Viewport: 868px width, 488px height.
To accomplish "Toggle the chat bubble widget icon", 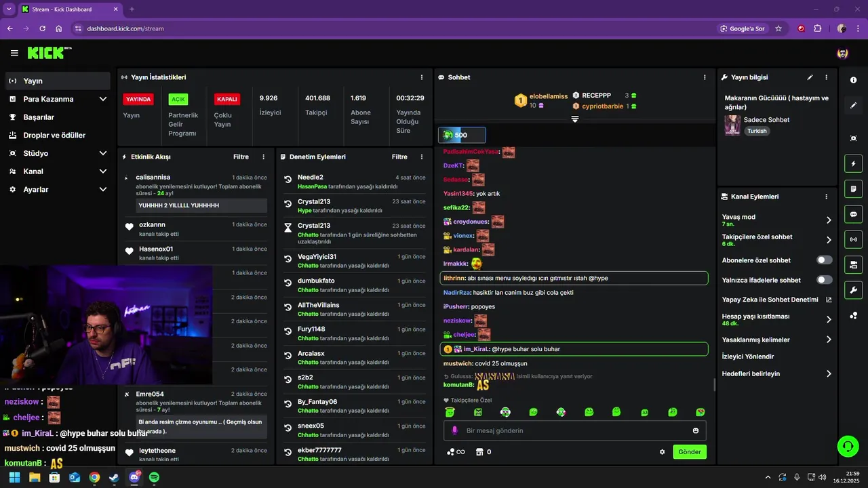I will coord(853,214).
